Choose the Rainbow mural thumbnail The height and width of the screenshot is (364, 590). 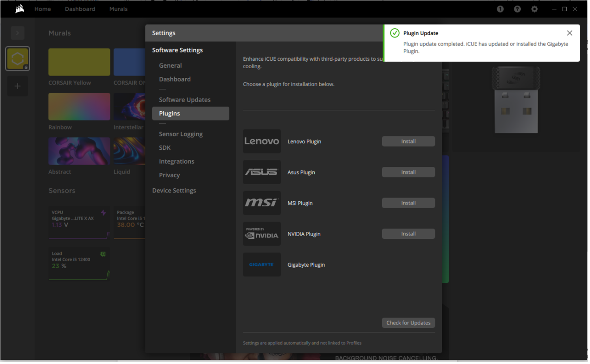coord(79,107)
